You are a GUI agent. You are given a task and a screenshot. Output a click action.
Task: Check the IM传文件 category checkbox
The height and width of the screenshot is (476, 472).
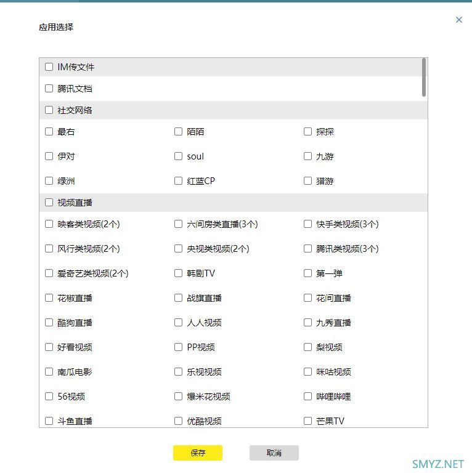click(49, 67)
